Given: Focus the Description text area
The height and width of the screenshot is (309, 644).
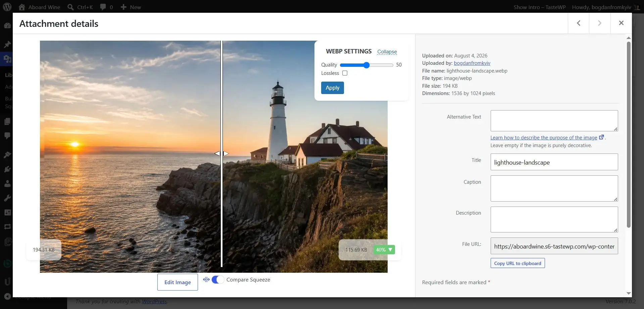Looking at the screenshot, I should pos(554,219).
